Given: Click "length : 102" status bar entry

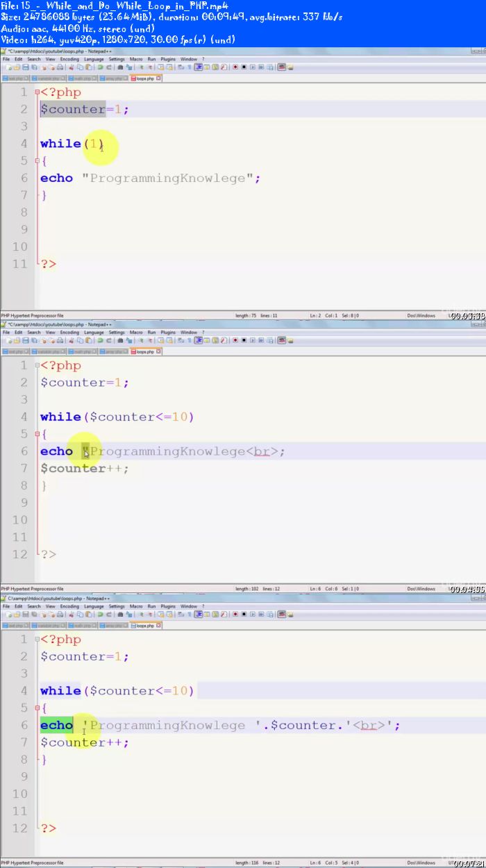Looking at the screenshot, I should click(246, 589).
